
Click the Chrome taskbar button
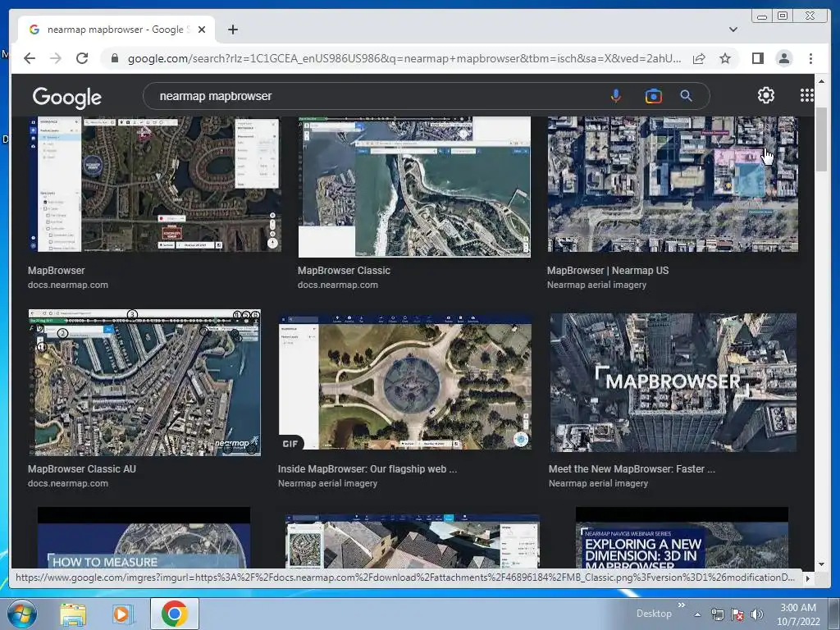click(x=174, y=614)
